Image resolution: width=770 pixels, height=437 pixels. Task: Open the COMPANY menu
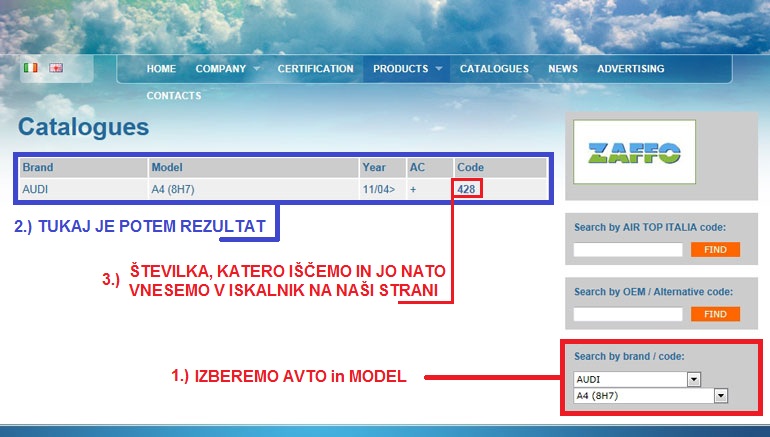click(x=220, y=69)
